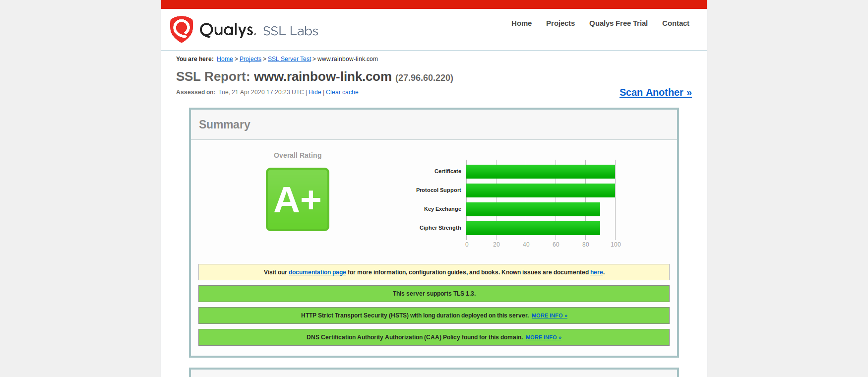Click the 'Key Exchange' chart label

[442, 209]
